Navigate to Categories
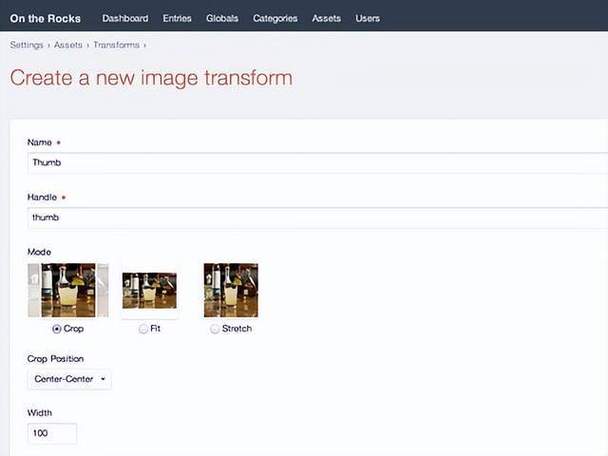Image resolution: width=608 pixels, height=456 pixels. coord(275,18)
